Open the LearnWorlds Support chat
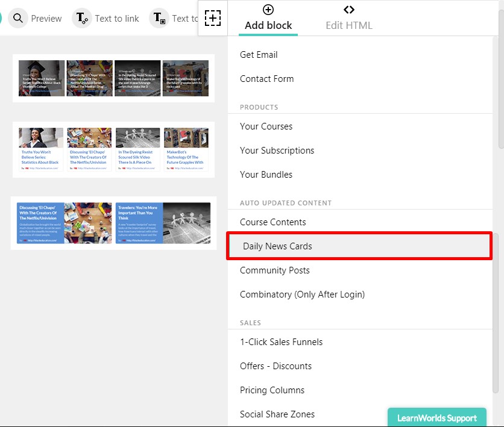504x427 pixels. click(x=437, y=418)
